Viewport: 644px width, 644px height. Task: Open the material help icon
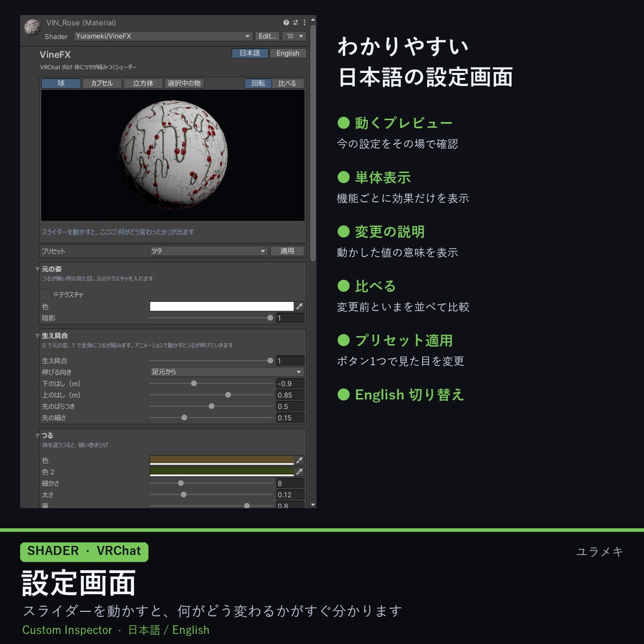pyautogui.click(x=286, y=23)
